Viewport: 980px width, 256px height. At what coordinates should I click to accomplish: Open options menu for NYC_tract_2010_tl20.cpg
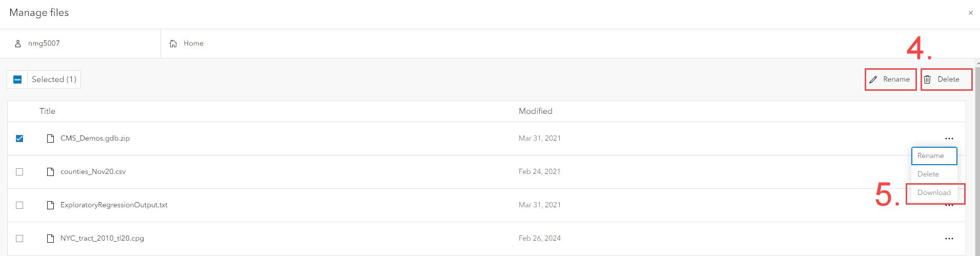tap(949, 239)
